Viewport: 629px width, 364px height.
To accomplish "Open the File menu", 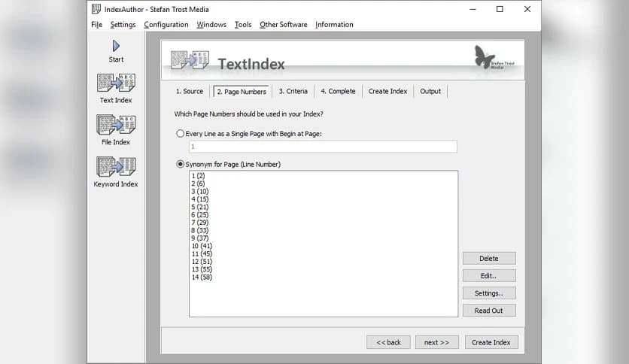I will pos(96,25).
